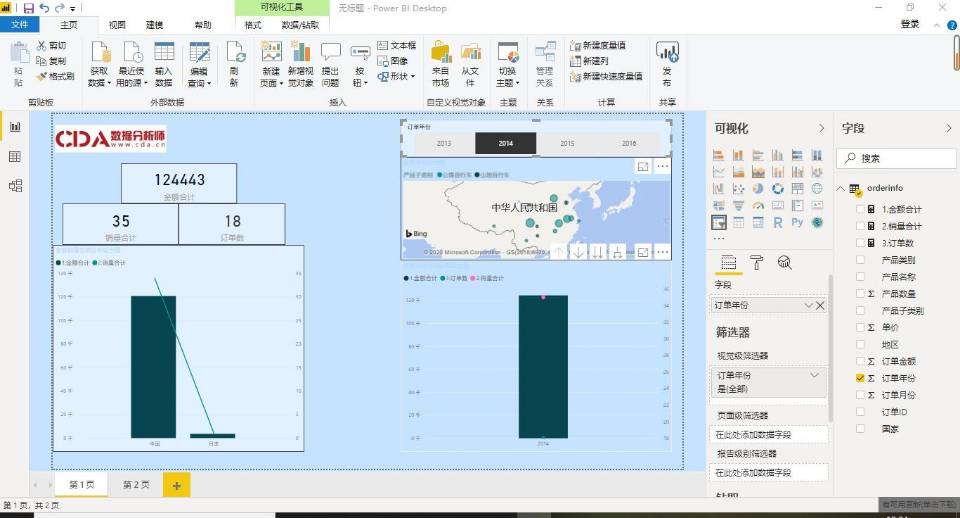Switch to the 视图 ribbon tab

coord(117,24)
